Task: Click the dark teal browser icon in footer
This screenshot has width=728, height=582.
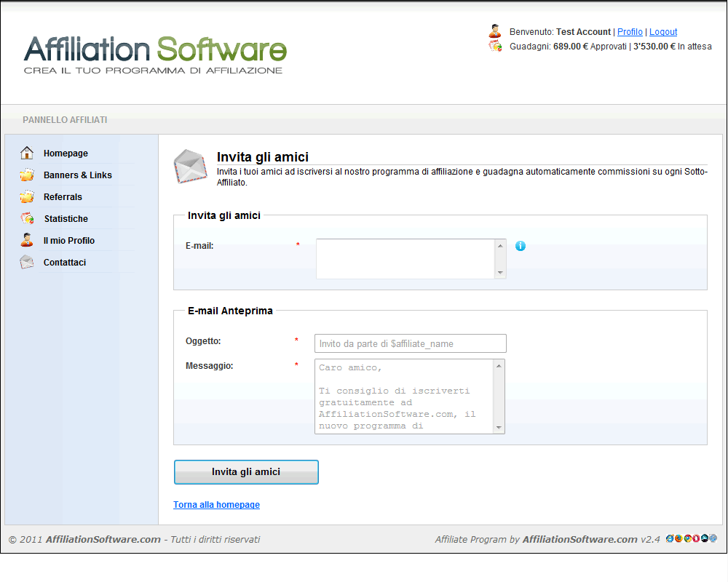Action: point(705,538)
